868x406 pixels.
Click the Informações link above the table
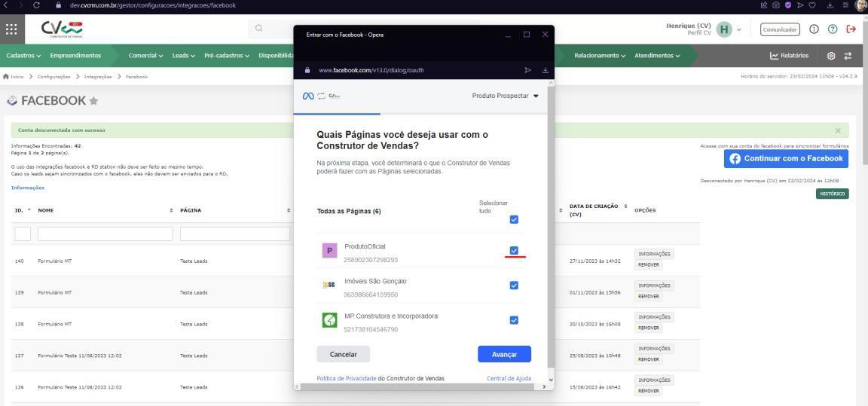tap(28, 188)
